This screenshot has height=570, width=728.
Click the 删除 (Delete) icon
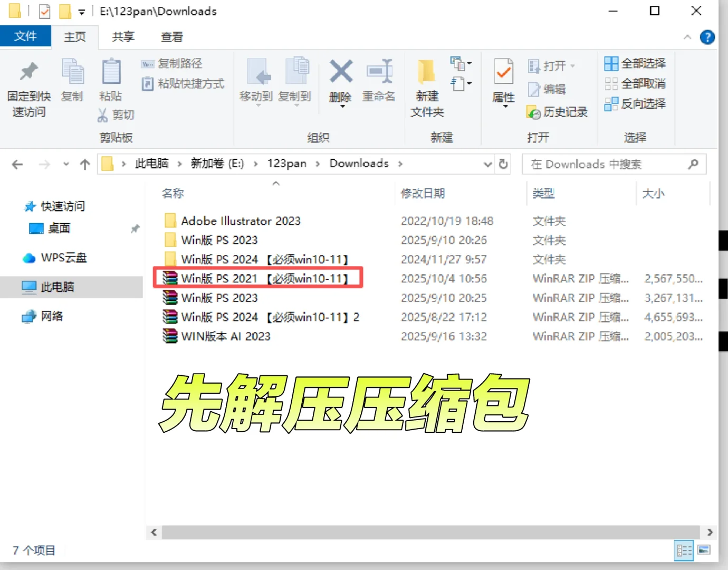pyautogui.click(x=341, y=82)
